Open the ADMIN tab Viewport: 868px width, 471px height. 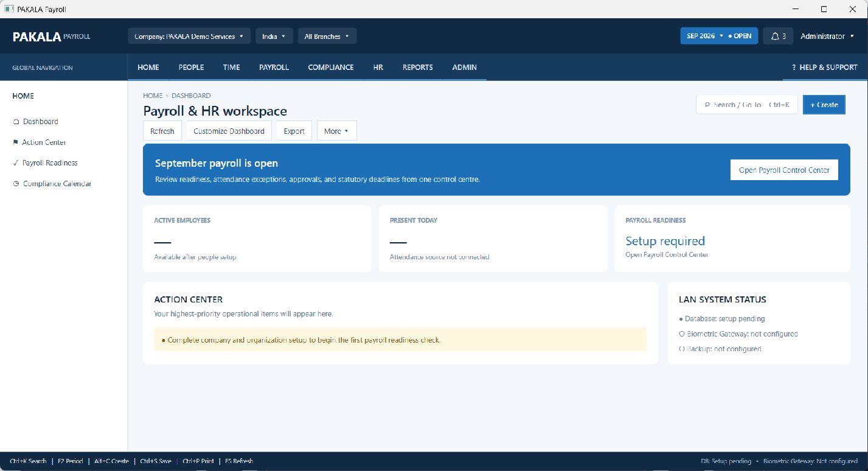coord(465,67)
